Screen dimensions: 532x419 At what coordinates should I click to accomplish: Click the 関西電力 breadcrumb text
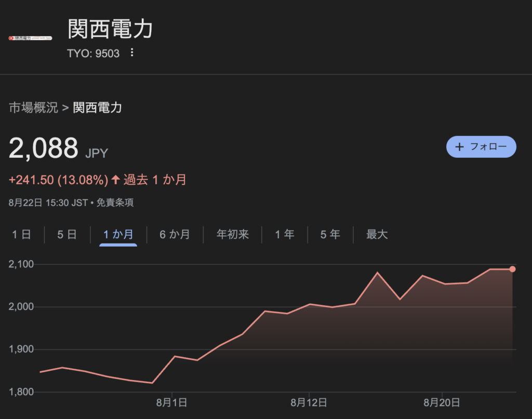pyautogui.click(x=97, y=107)
